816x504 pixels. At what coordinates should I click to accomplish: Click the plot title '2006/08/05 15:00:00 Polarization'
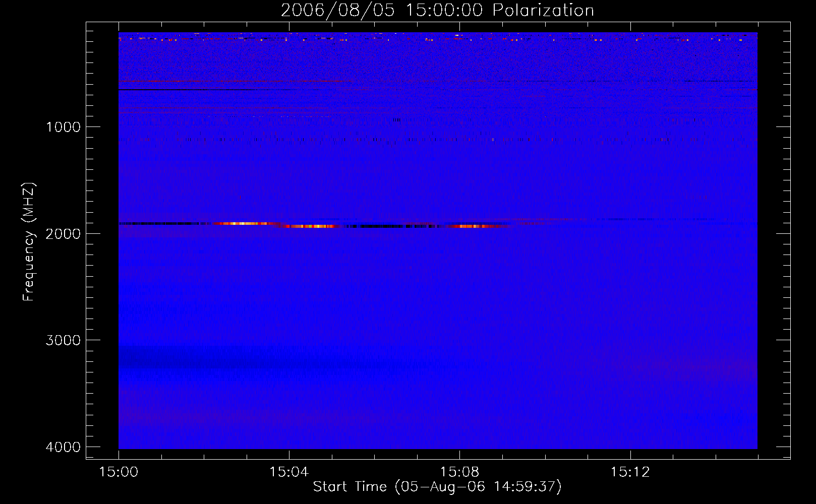(x=437, y=11)
